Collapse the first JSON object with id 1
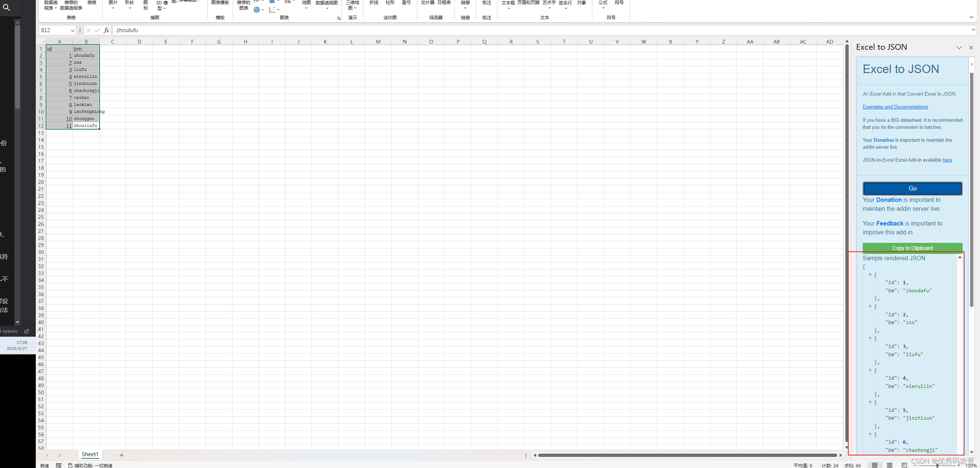 point(870,275)
